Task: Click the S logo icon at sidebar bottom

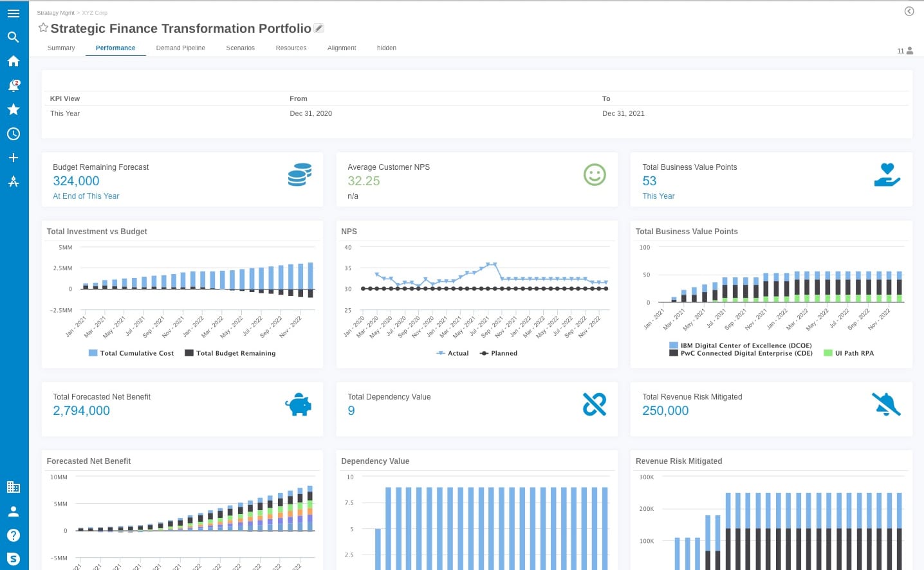Action: point(13,559)
